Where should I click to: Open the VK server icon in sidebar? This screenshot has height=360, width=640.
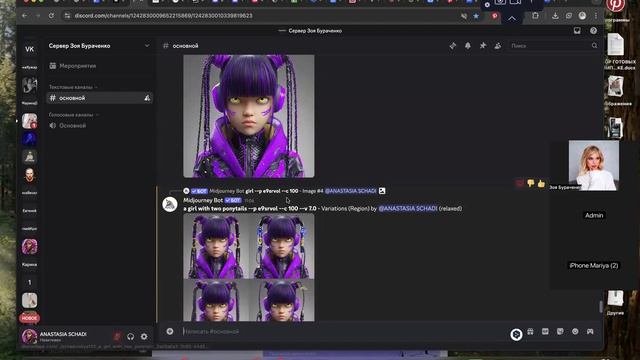(29, 49)
